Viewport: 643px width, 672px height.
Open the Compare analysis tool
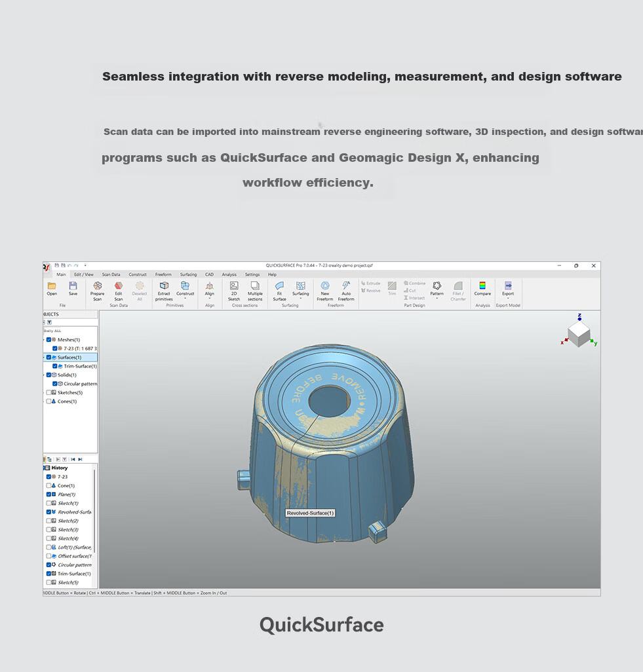point(482,288)
